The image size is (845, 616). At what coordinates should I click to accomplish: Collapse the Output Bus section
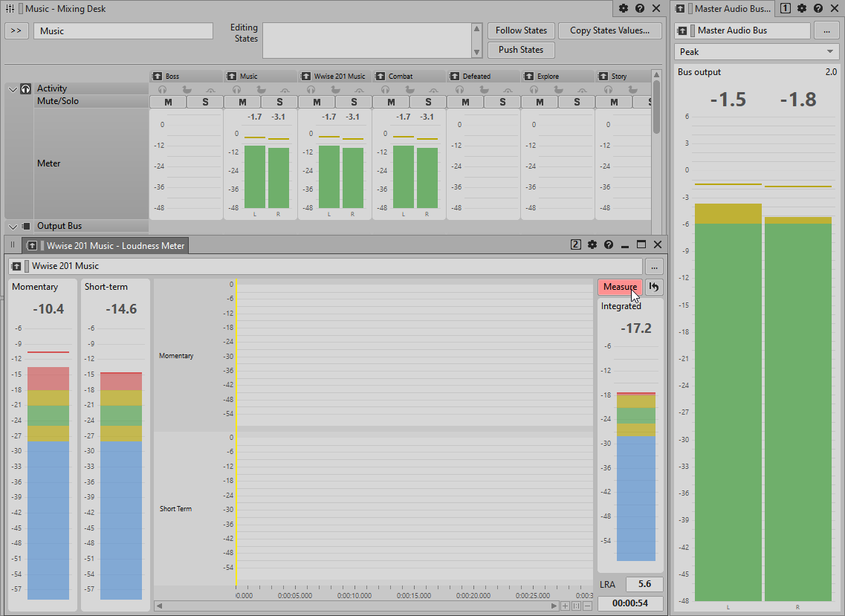(x=13, y=226)
